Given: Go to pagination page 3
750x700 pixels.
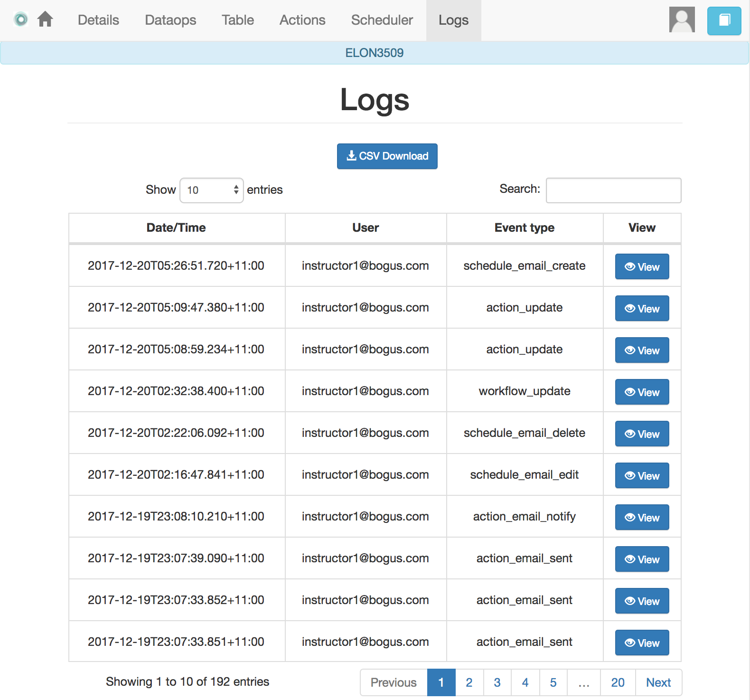Looking at the screenshot, I should pyautogui.click(x=497, y=682).
